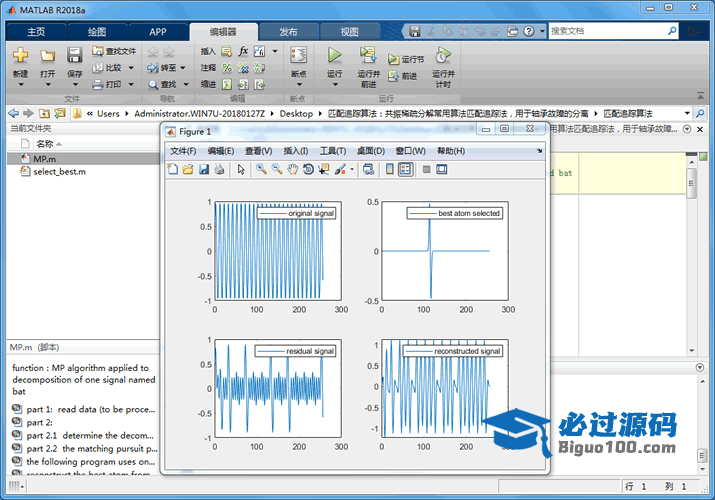This screenshot has width=715, height=500.
Task: Click Save Figure icon in Figure 1 toolbar
Action: (203, 170)
